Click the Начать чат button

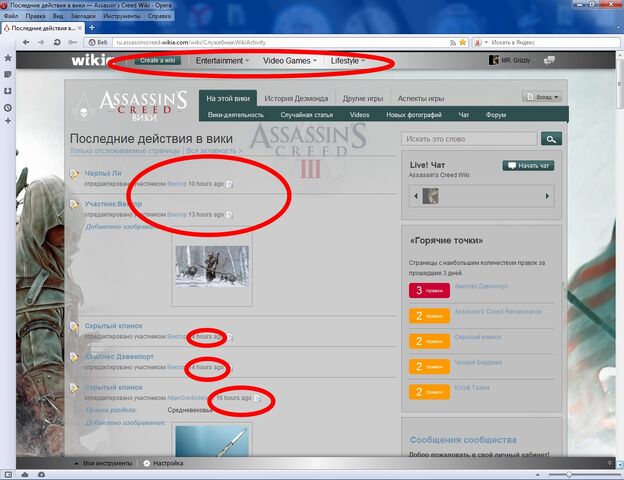(x=528, y=166)
